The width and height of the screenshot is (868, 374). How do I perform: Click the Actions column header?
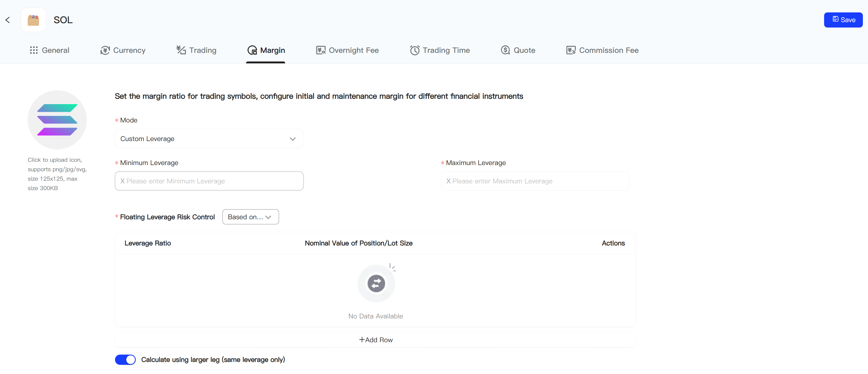(x=613, y=243)
